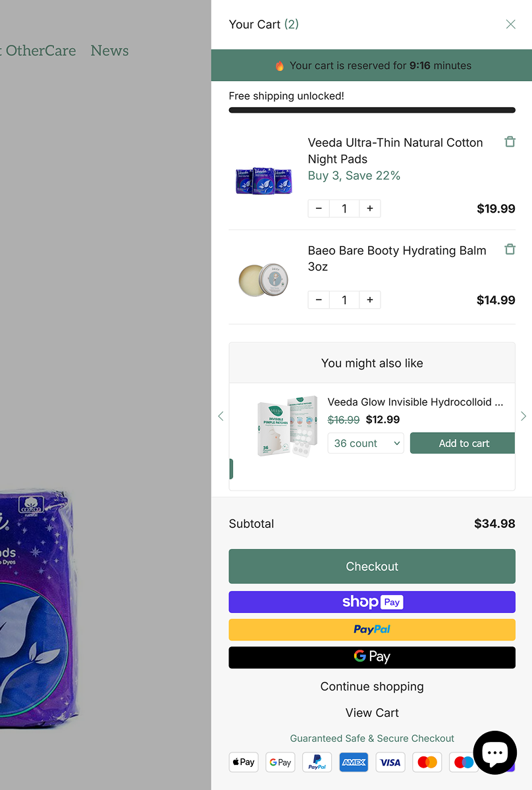The height and width of the screenshot is (790, 532).
Task: Decrease Baeo Balm quantity with minus
Action: pos(319,300)
